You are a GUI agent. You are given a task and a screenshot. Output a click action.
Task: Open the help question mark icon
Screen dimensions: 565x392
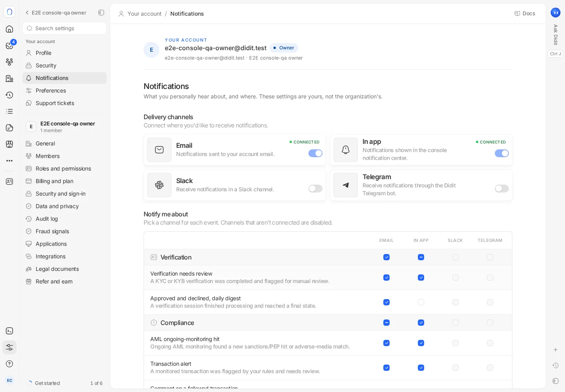(x=9, y=364)
